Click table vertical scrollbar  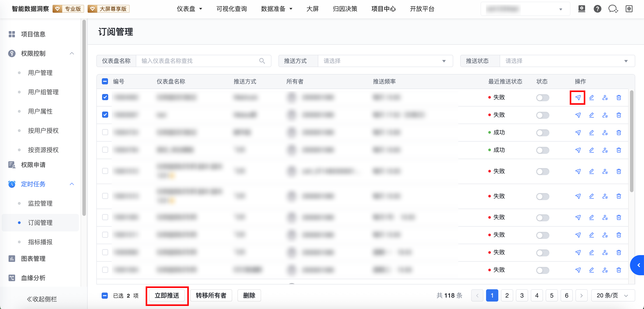pos(632,141)
